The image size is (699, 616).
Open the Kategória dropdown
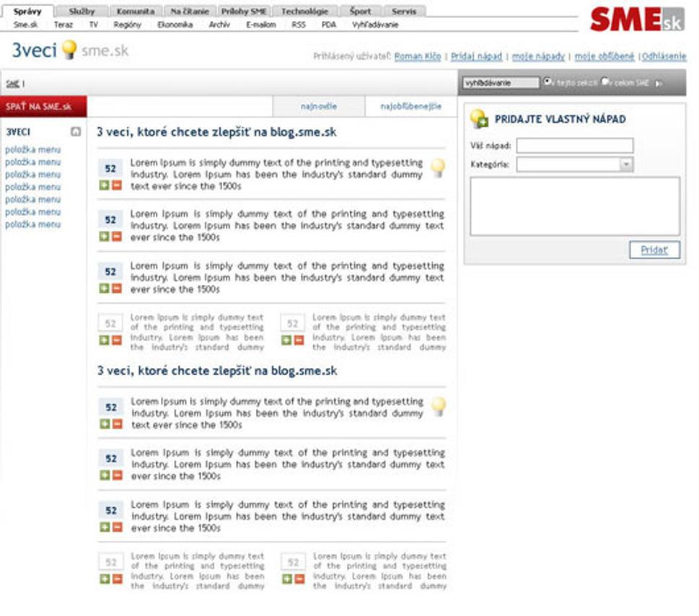click(626, 164)
